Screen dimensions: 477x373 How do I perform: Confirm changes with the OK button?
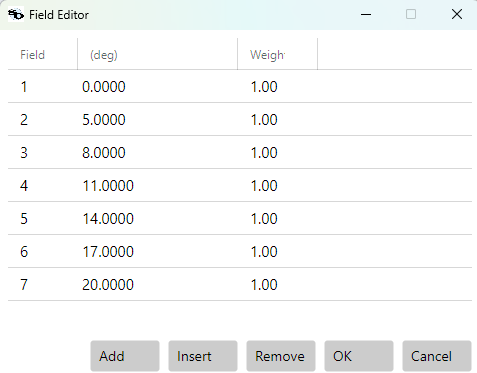(x=359, y=356)
